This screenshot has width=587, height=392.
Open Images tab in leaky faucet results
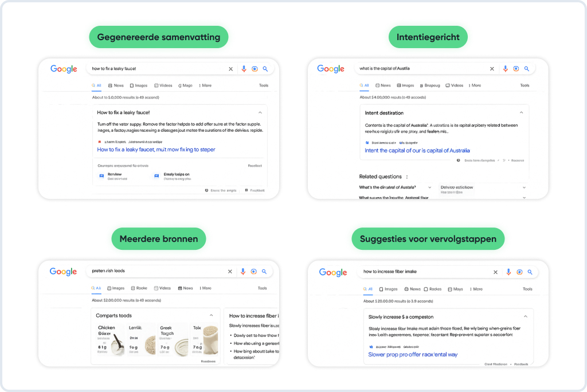[x=139, y=85]
